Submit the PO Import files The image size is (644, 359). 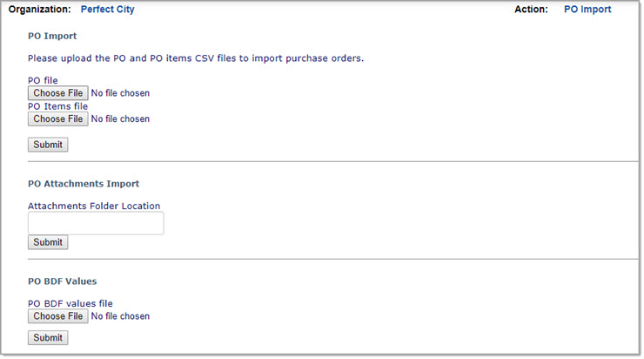[48, 145]
